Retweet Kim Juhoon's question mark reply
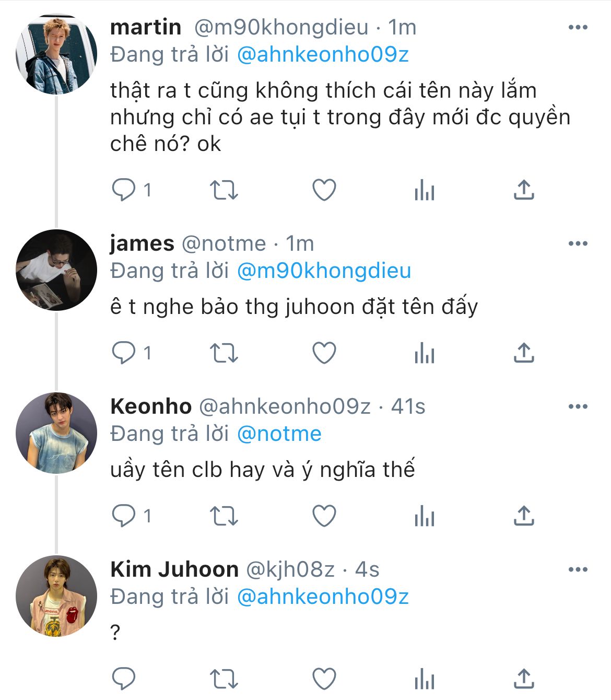The width and height of the screenshot is (611, 700). (x=224, y=679)
